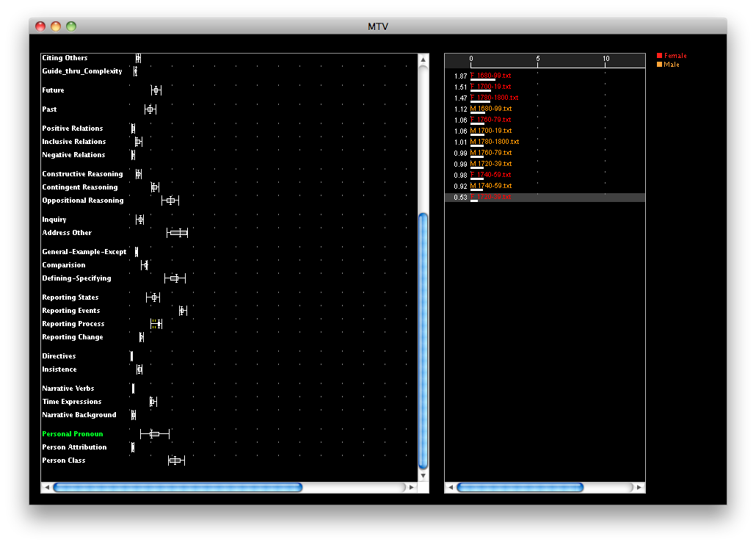
Task: Click the Personal Pronoun box plot
Action: click(x=154, y=434)
